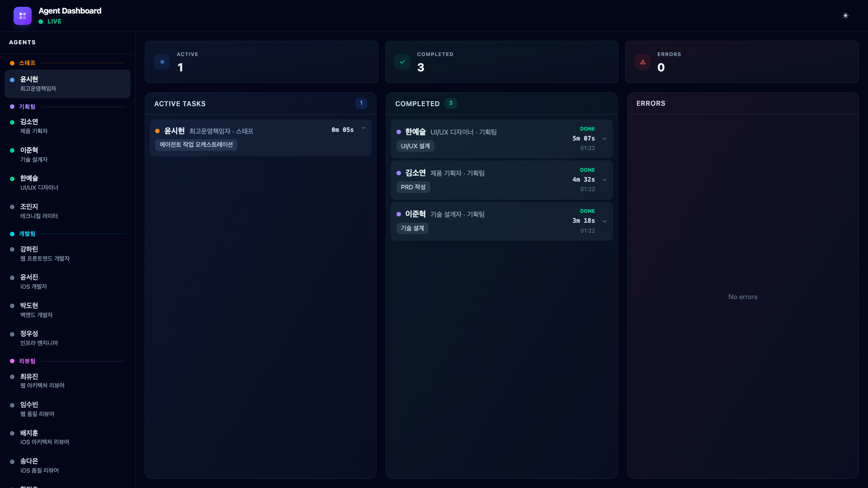Click the Errors warning triangle icon
Screen dimensions: 868x488
[x=642, y=62]
